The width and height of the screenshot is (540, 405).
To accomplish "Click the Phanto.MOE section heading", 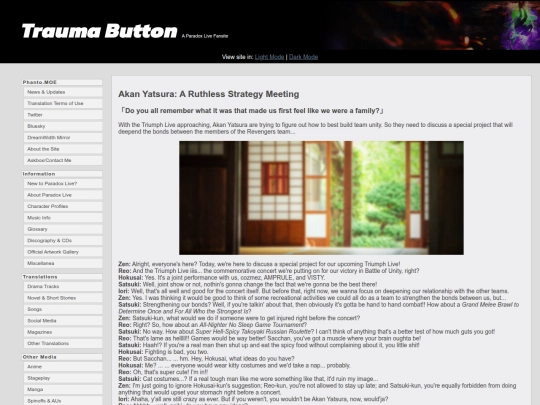I will 62,82.
